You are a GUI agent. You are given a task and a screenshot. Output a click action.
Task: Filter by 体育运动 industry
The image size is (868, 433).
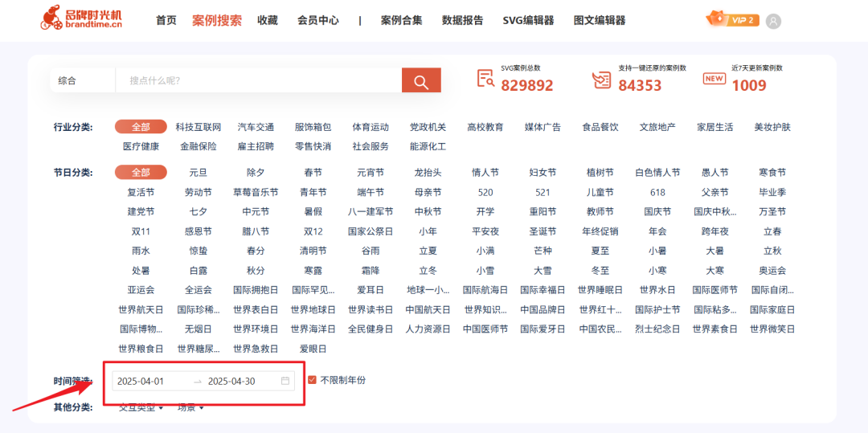point(371,127)
